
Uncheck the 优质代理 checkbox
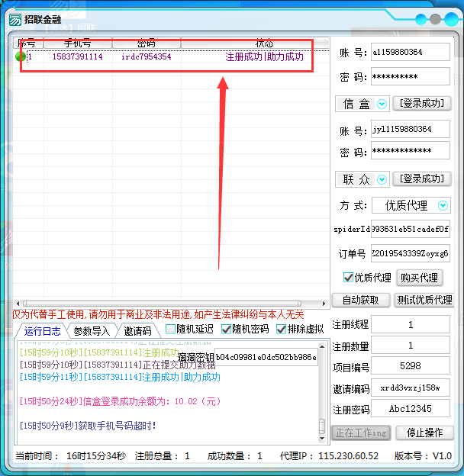(x=348, y=277)
